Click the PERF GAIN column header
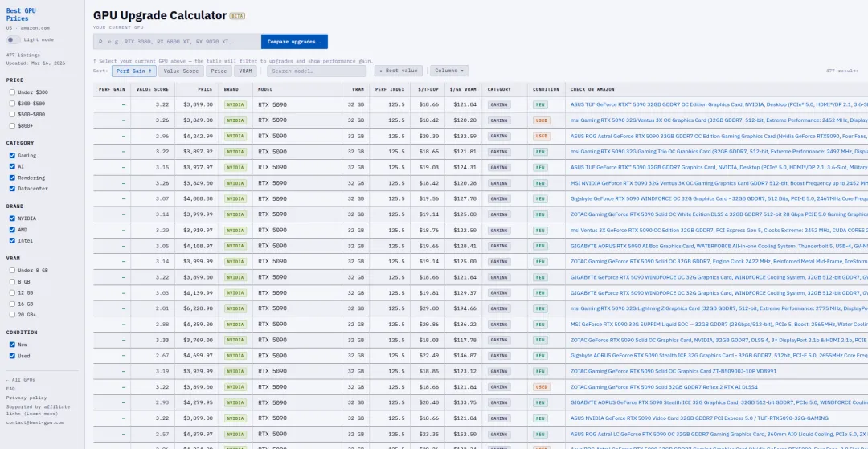 tap(112, 89)
